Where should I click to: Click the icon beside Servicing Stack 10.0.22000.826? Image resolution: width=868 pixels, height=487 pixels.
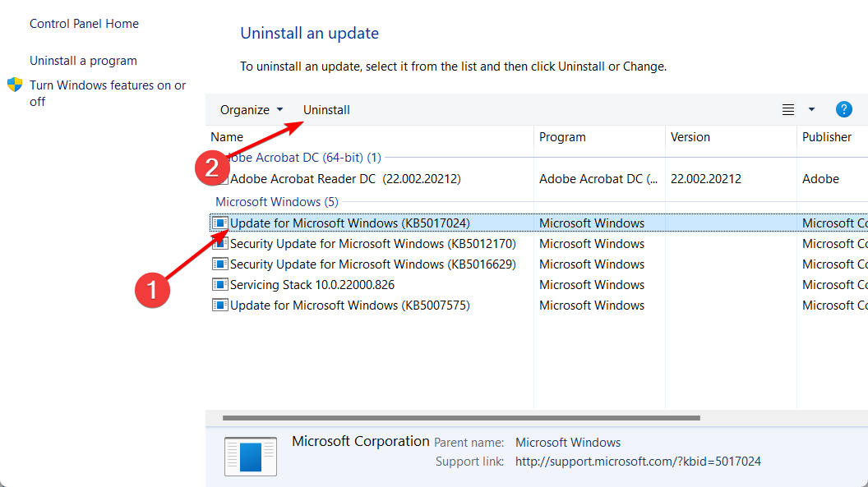tap(219, 285)
